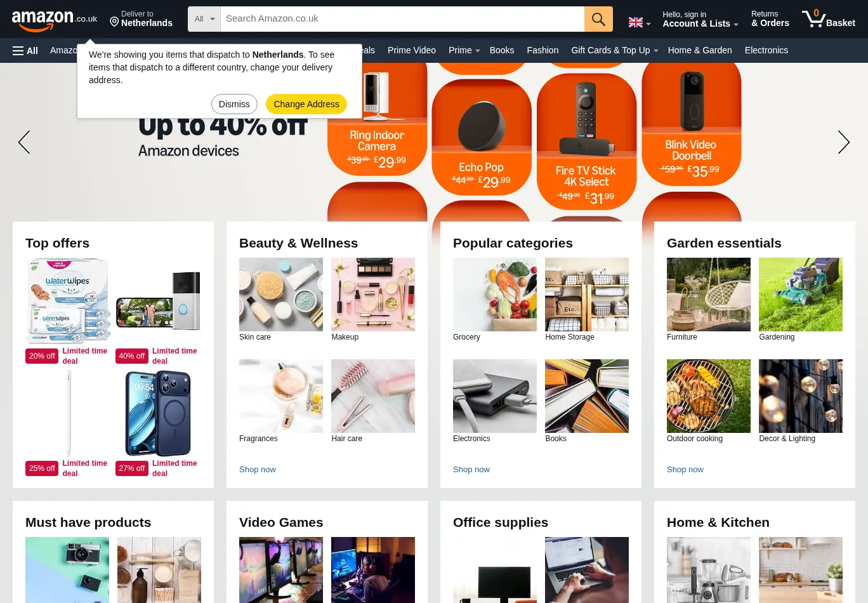The width and height of the screenshot is (868, 603).
Task: Go to Prime Video in navigation bar
Action: (x=412, y=50)
